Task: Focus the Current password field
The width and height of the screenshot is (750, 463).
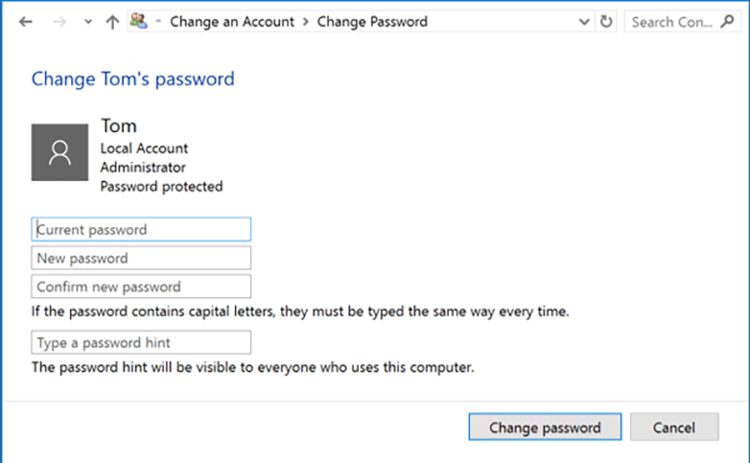Action: coord(141,230)
